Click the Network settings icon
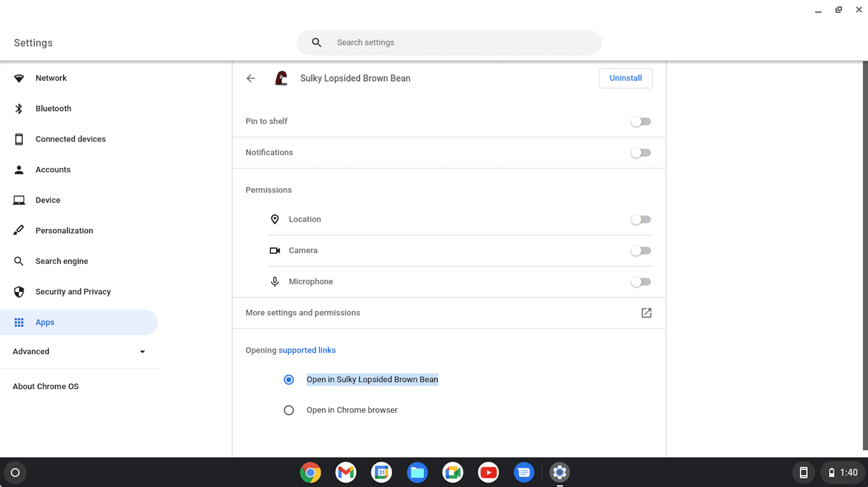 pos(19,78)
